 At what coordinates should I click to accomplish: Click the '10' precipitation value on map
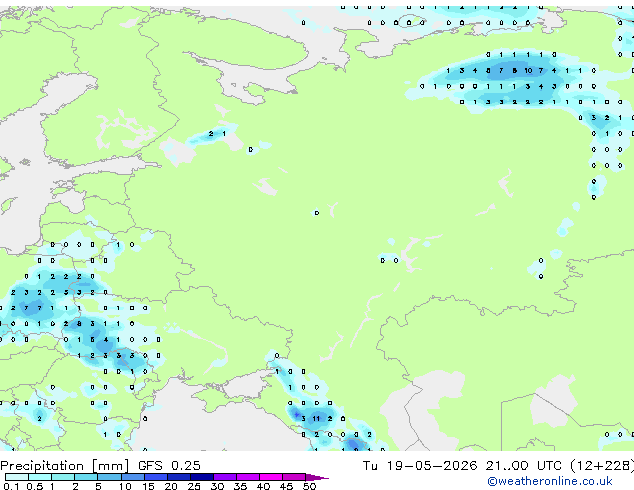tap(528, 70)
